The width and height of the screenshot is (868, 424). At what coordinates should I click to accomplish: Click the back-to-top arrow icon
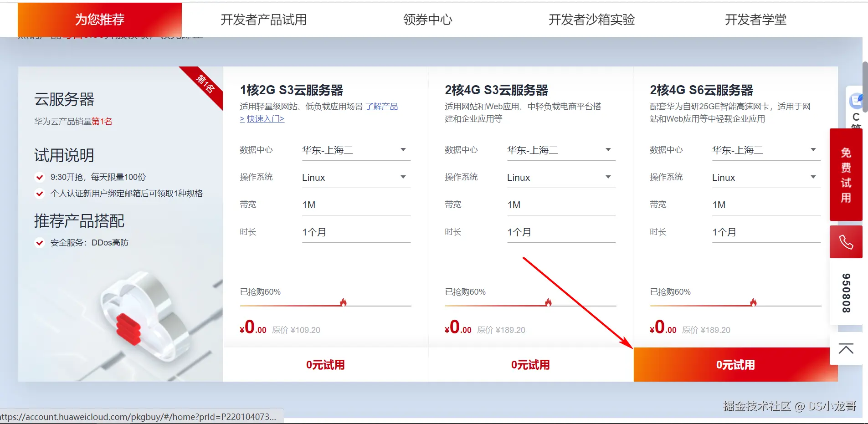click(x=846, y=348)
